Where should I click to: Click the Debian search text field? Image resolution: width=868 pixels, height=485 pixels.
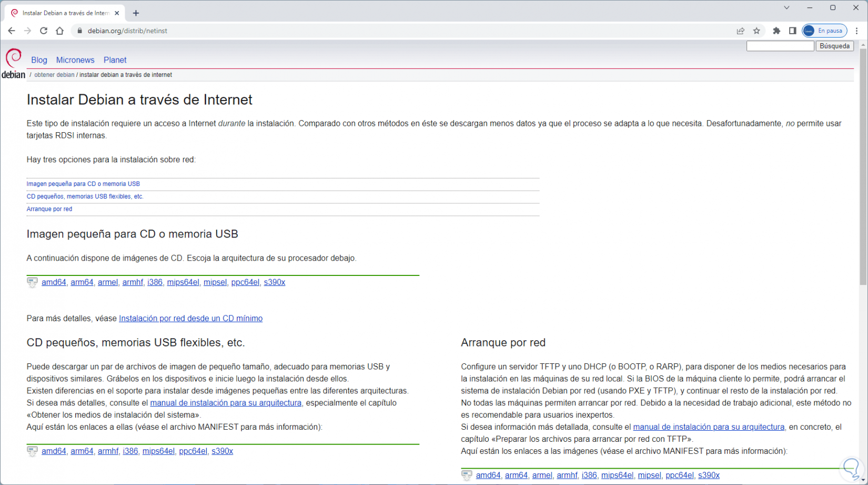point(780,46)
